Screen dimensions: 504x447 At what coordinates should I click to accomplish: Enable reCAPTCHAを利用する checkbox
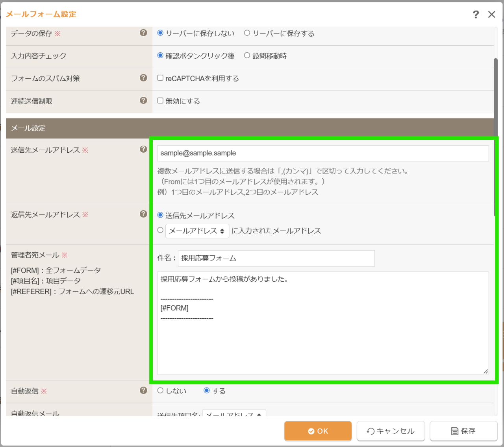[x=160, y=78]
